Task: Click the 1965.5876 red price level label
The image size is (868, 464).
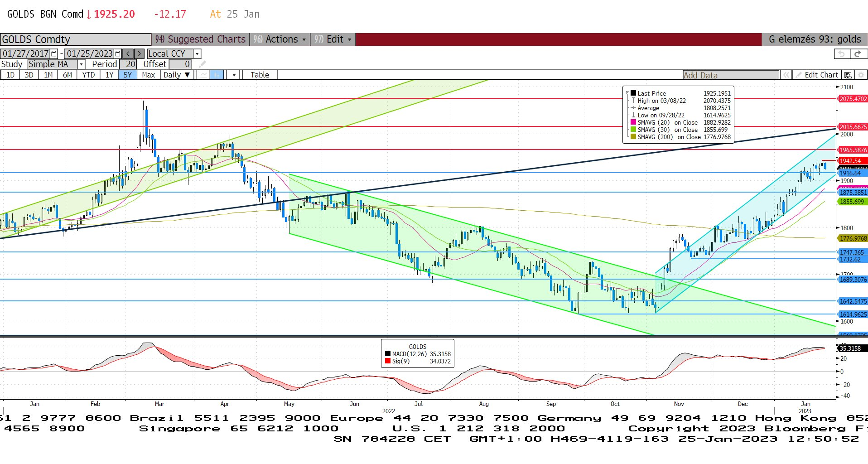Action: click(x=853, y=150)
